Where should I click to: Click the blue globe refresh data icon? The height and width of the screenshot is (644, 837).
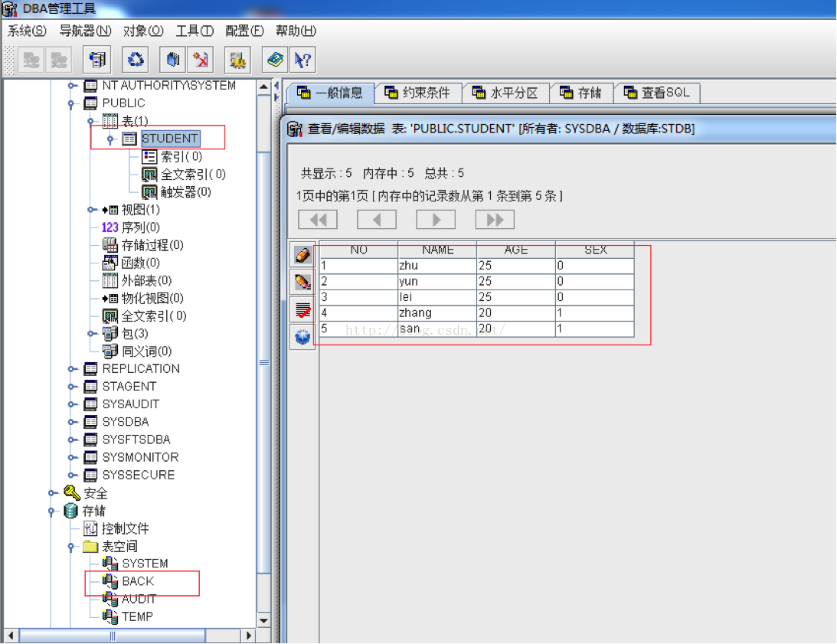pos(302,336)
